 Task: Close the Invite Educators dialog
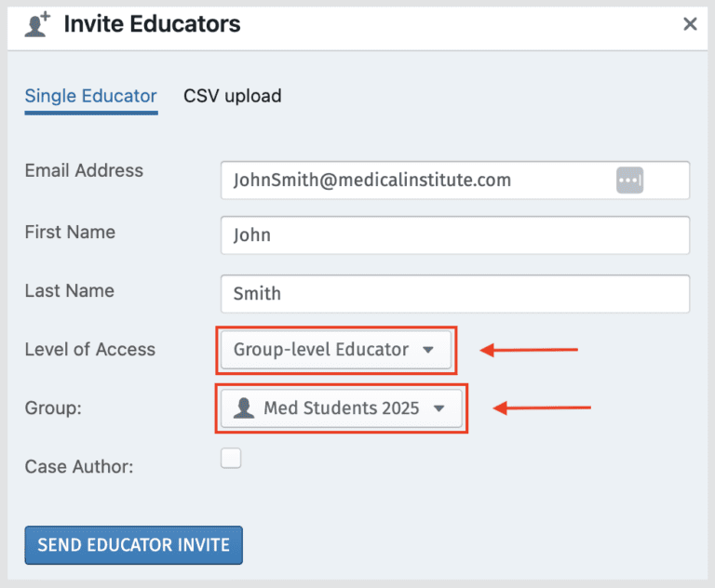(x=690, y=24)
